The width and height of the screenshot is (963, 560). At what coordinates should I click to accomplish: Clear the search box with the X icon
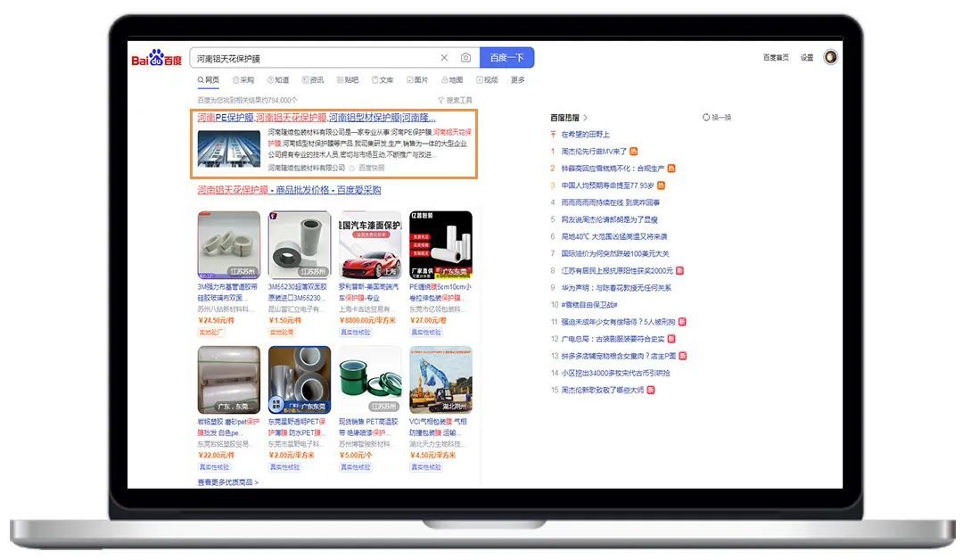pos(444,58)
